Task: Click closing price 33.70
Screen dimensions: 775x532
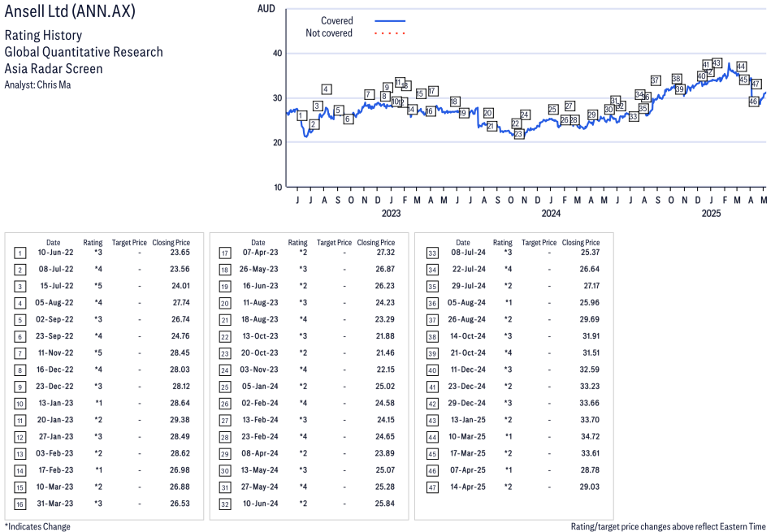Action: click(x=589, y=420)
